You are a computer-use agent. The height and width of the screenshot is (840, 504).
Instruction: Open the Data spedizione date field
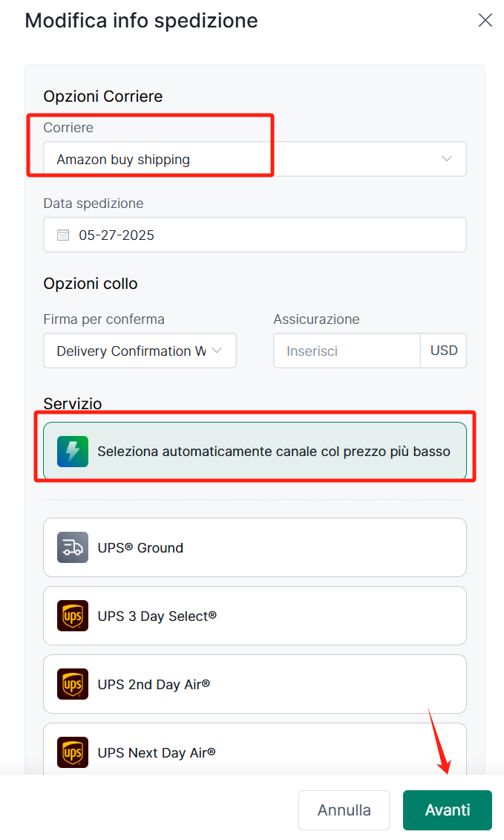[x=255, y=235]
